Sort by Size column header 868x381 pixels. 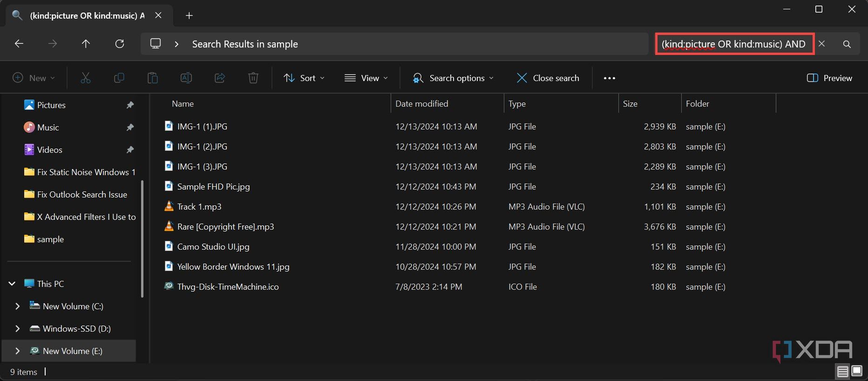[630, 103]
